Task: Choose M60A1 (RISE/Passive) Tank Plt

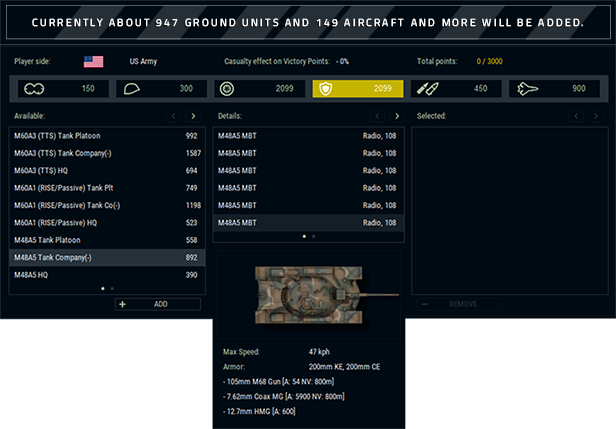Action: [x=106, y=188]
